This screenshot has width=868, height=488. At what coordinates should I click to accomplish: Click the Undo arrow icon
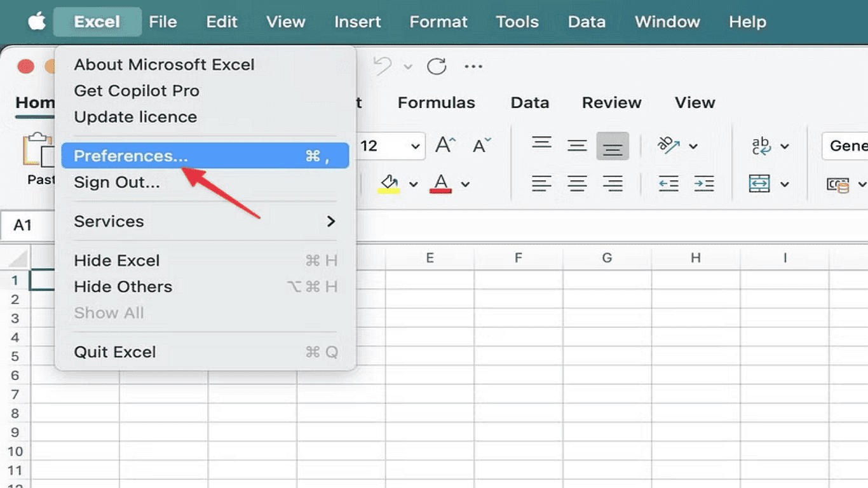coord(383,66)
